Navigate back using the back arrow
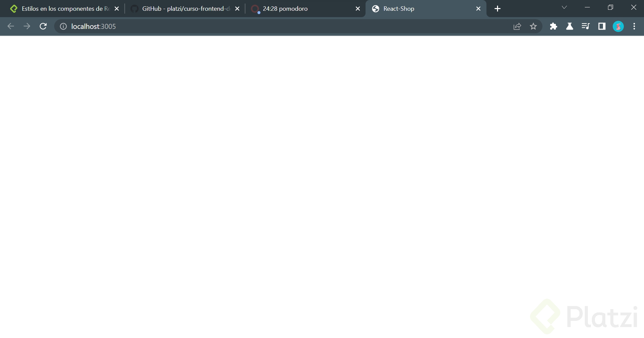This screenshot has width=644, height=338. (11, 26)
